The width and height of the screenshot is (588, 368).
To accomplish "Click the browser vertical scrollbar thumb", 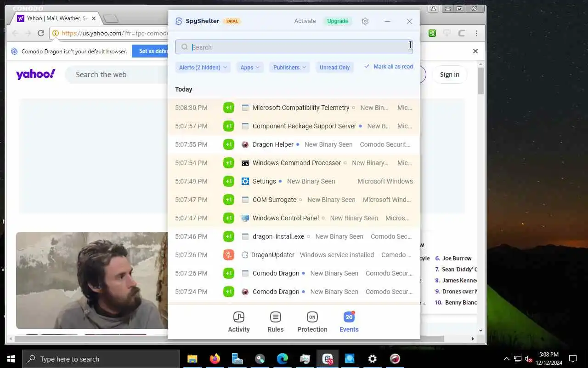I will pyautogui.click(x=481, y=81).
